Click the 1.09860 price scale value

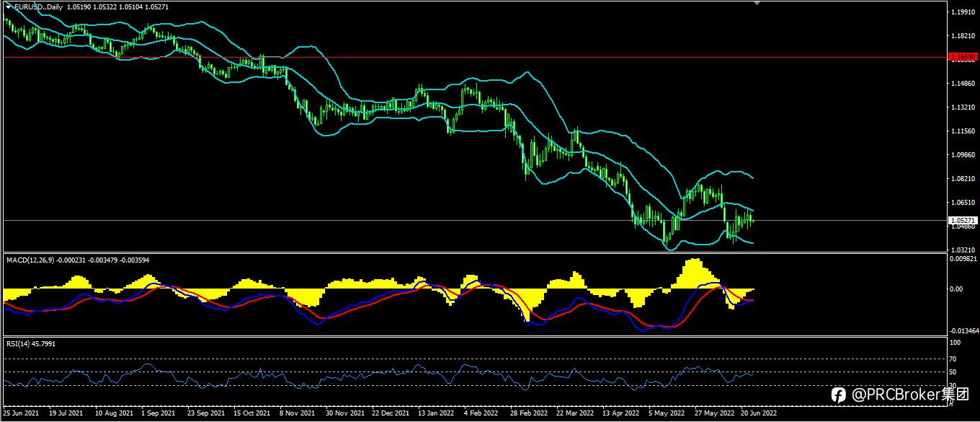tap(963, 155)
